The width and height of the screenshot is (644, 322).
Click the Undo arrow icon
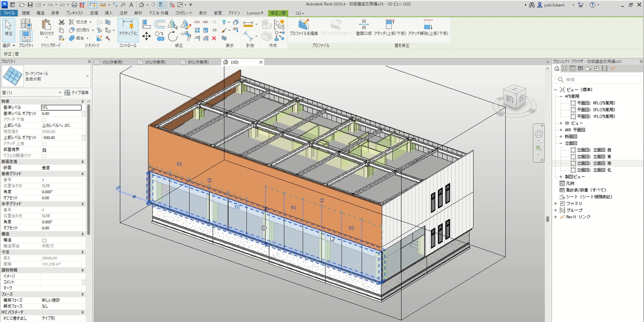coord(50,5)
